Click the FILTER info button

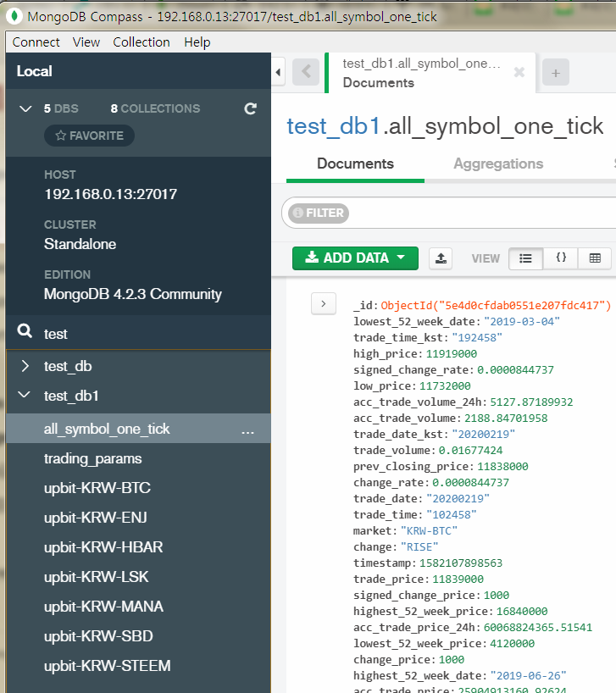(x=319, y=213)
